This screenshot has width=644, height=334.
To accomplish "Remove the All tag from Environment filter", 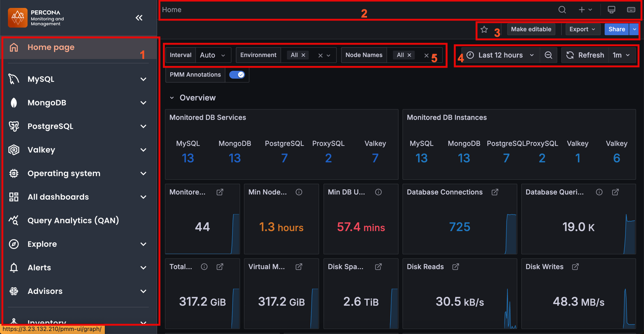I will tap(304, 55).
